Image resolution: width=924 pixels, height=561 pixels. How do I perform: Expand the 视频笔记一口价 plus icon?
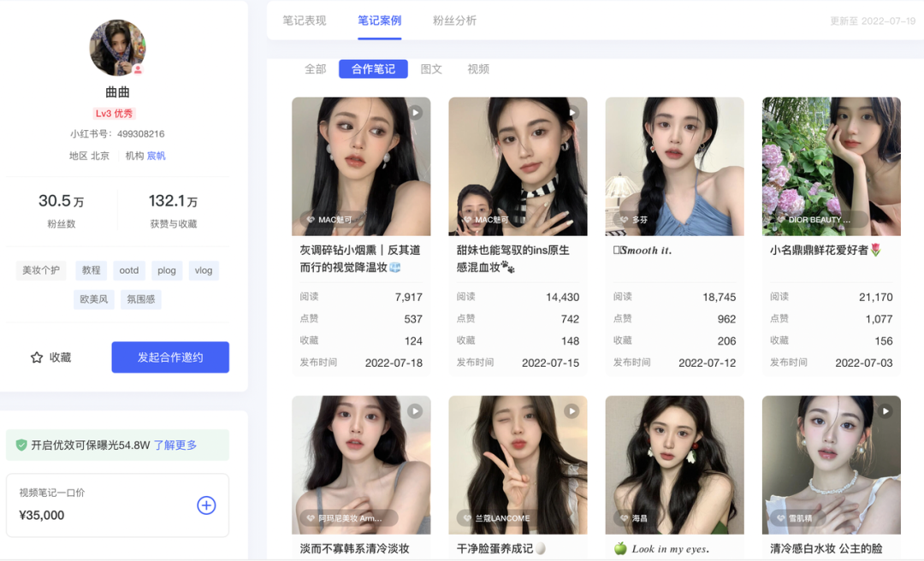click(x=206, y=505)
